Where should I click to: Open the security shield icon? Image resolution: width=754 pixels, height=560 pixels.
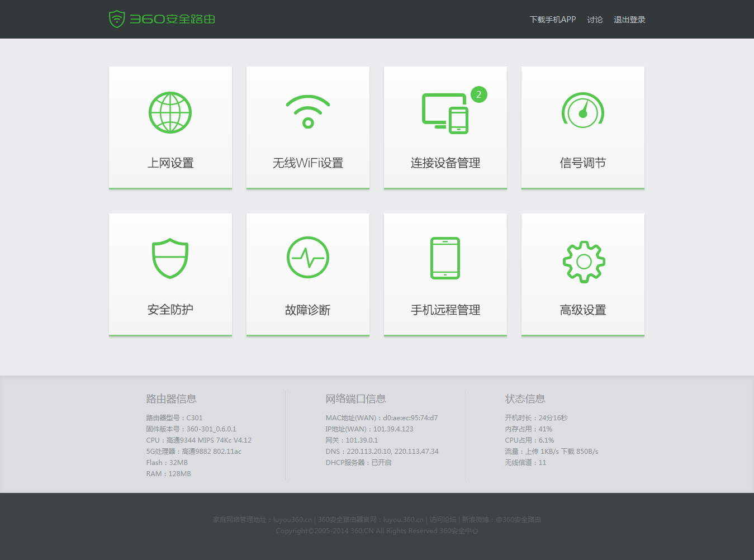[x=170, y=259]
